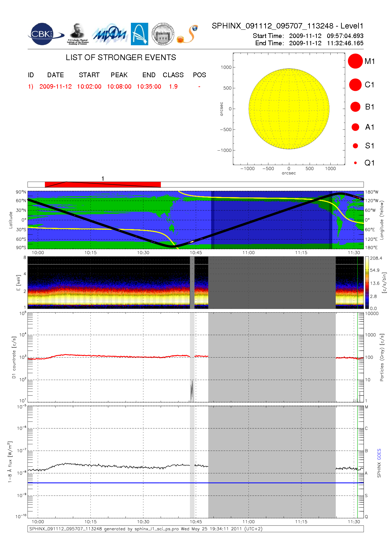392x555 pixels.
Task: Click the round observatory building seal logo
Action: click(163, 34)
